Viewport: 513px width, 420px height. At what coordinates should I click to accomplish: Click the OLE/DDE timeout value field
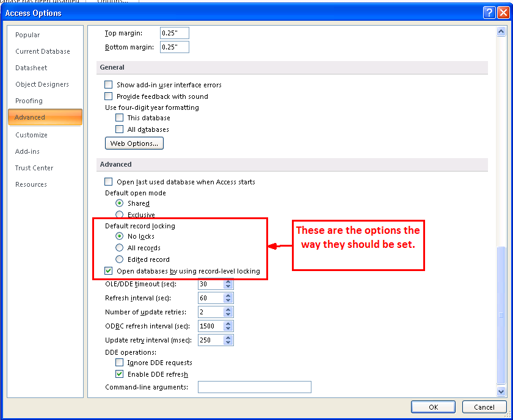(x=211, y=284)
